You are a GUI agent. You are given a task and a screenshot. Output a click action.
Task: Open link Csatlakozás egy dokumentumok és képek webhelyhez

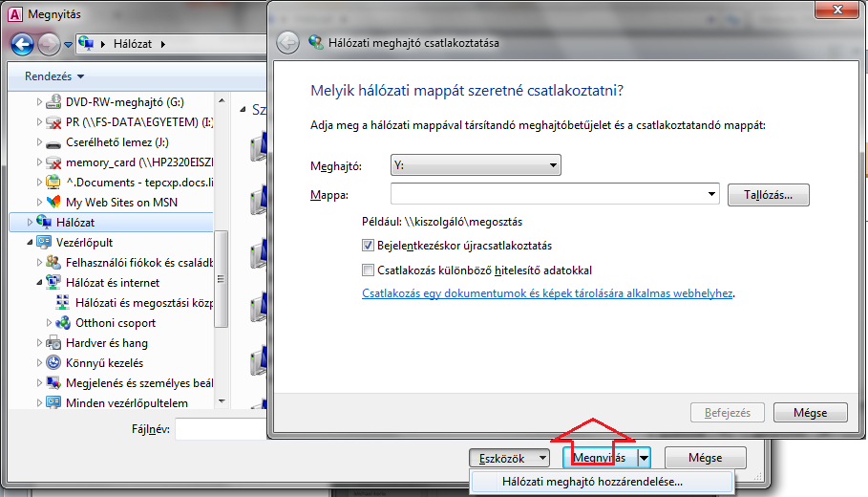coord(547,293)
